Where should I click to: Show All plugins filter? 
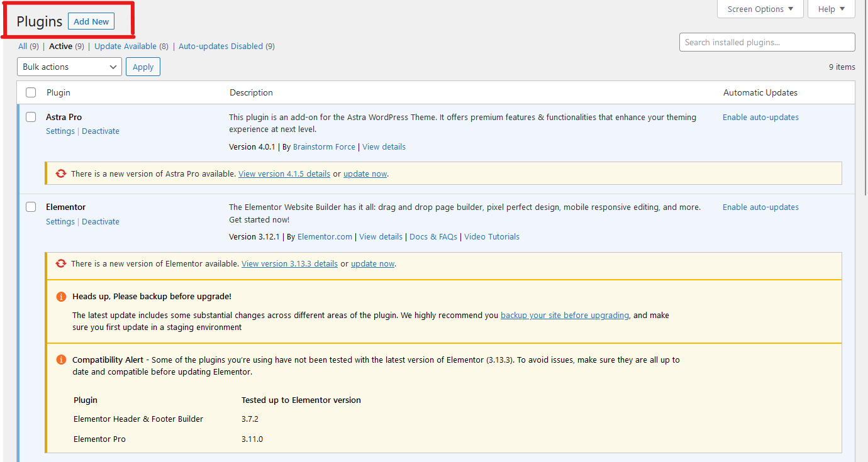[x=23, y=46]
